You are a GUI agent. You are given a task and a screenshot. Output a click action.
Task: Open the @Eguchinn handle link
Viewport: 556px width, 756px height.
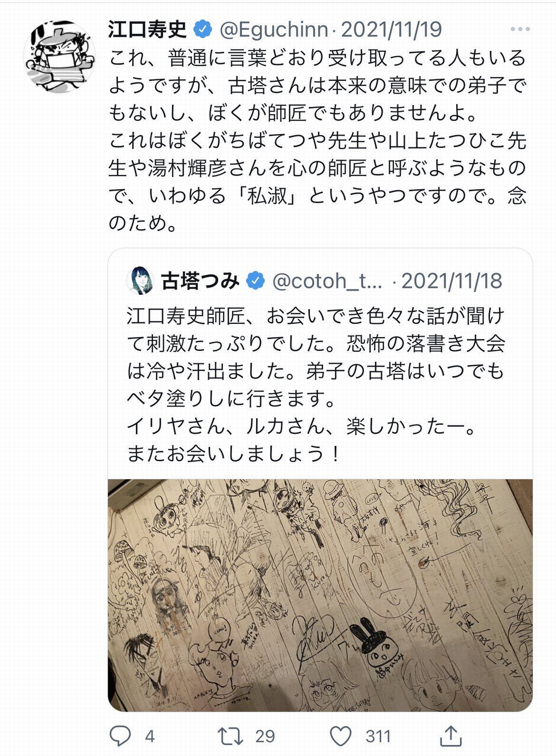(x=274, y=30)
